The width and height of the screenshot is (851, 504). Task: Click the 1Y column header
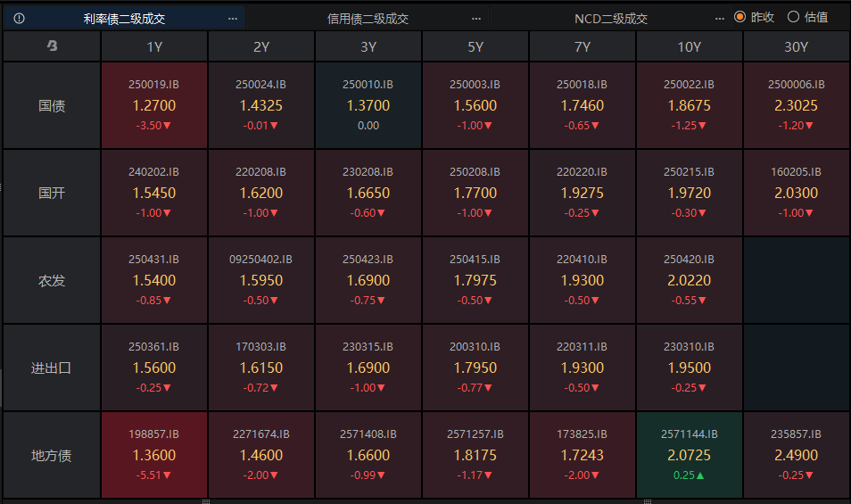click(154, 46)
